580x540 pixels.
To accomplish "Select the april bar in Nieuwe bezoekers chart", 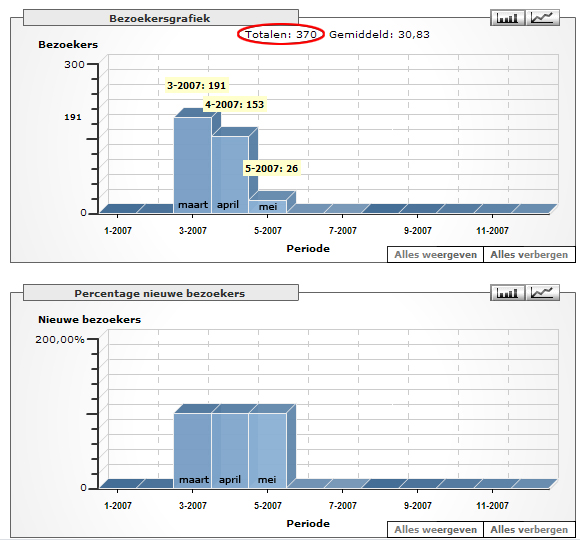I will [230, 450].
